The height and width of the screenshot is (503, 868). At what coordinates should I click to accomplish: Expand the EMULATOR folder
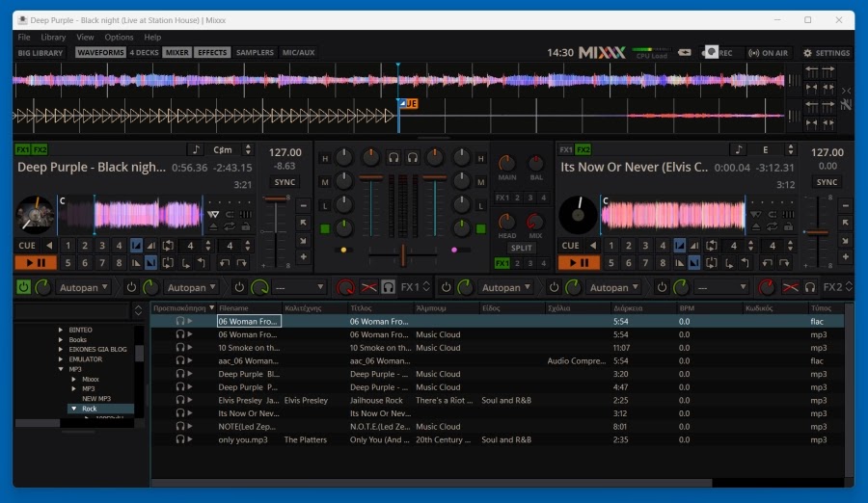click(61, 359)
